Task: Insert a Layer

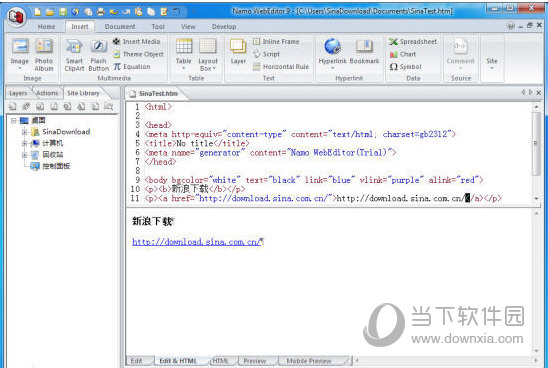Action: pyautogui.click(x=238, y=52)
